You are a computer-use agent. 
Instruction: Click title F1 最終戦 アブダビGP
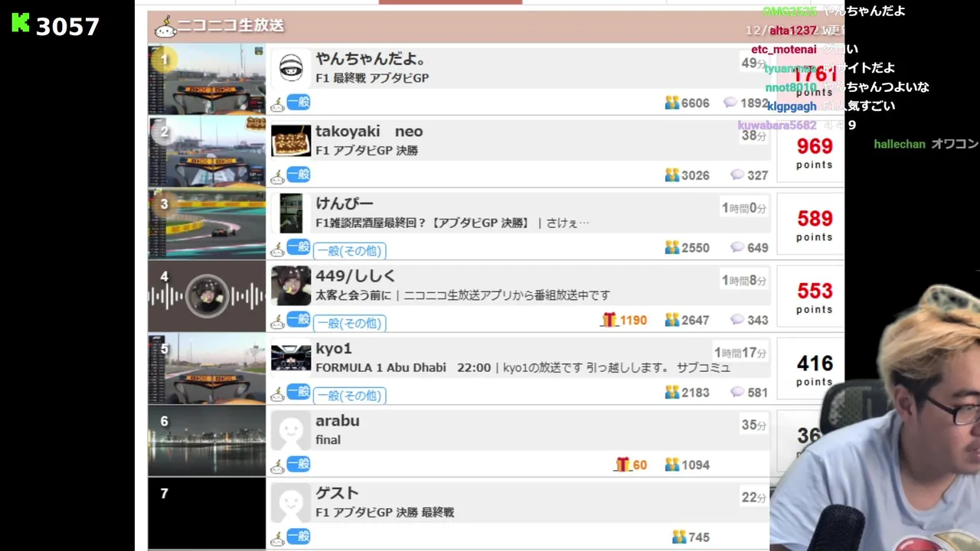click(x=372, y=78)
